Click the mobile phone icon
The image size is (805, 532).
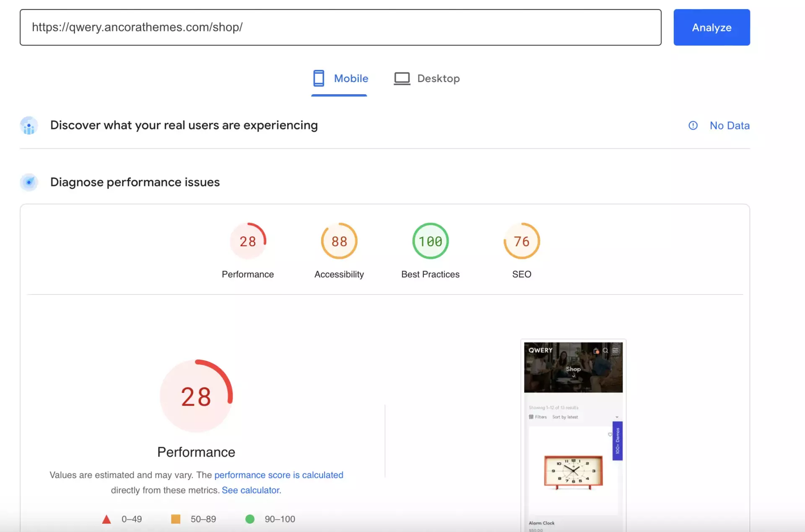coord(319,78)
